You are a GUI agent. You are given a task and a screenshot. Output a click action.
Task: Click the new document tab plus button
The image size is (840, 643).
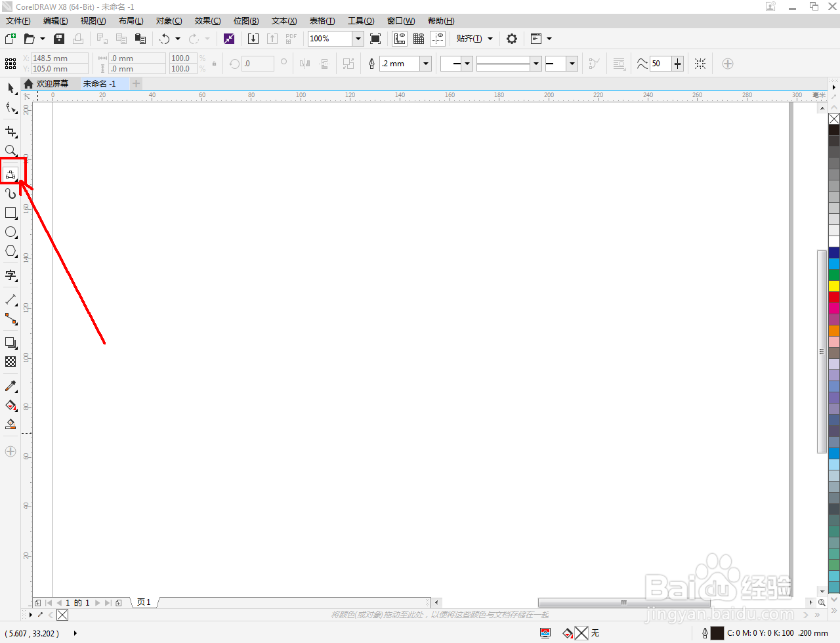[x=136, y=84]
